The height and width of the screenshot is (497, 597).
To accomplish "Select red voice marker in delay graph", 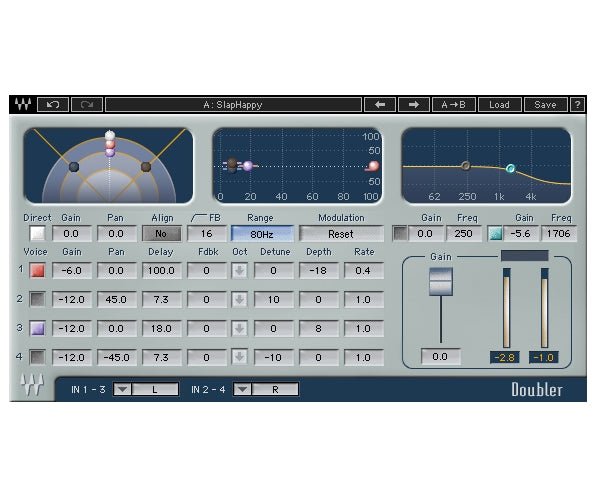I will click(373, 166).
